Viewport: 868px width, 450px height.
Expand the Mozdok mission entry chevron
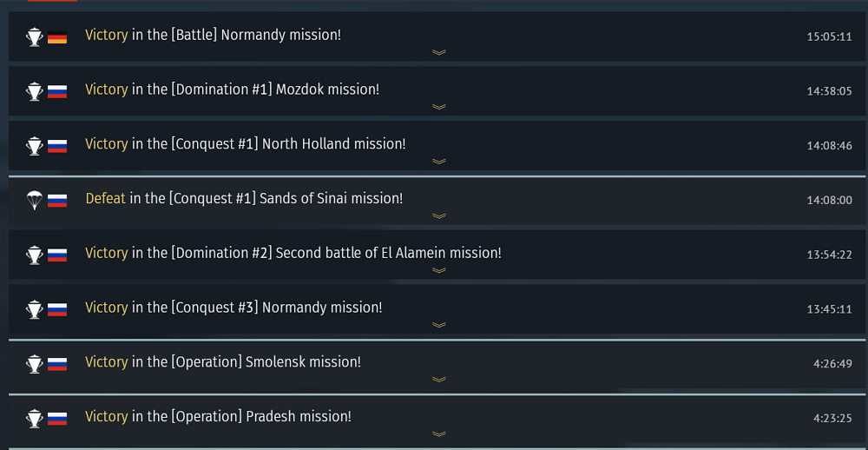coord(438,107)
